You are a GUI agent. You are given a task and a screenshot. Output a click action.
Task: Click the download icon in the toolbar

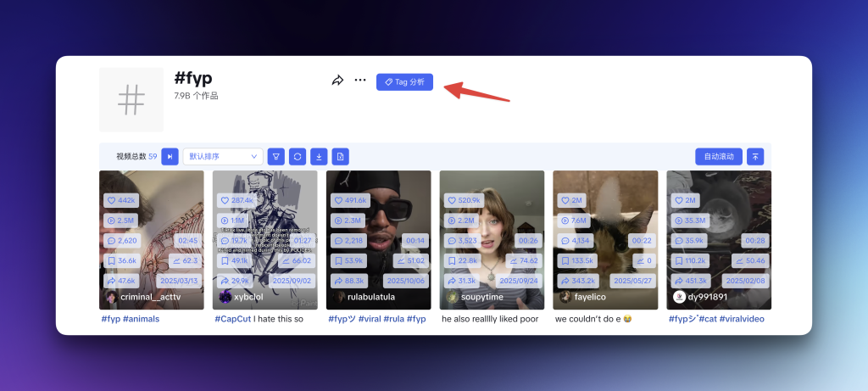319,156
